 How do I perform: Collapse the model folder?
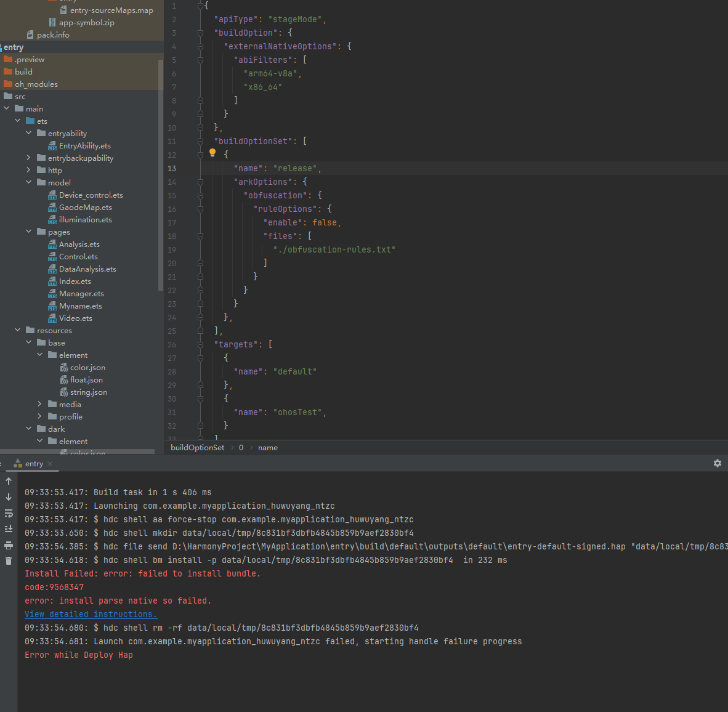(x=29, y=182)
